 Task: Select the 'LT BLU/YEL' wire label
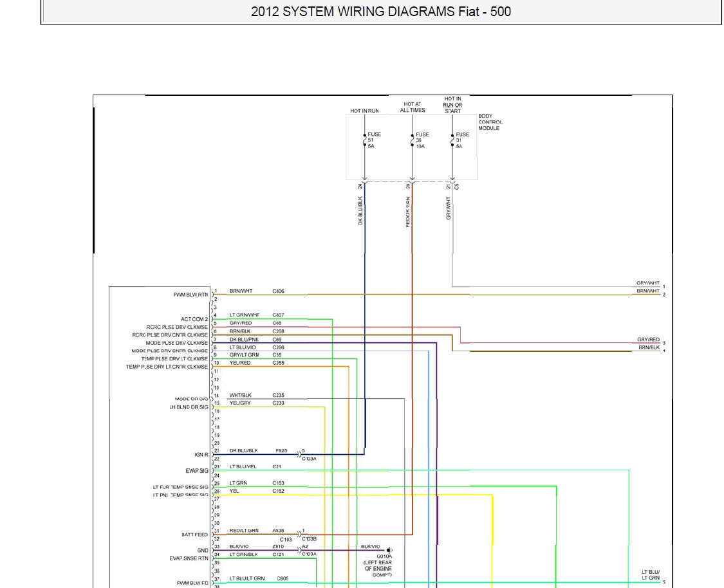pyautogui.click(x=243, y=466)
